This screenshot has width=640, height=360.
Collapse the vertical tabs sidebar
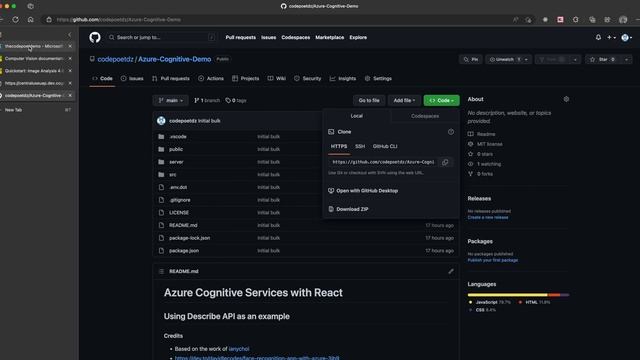pos(69,34)
